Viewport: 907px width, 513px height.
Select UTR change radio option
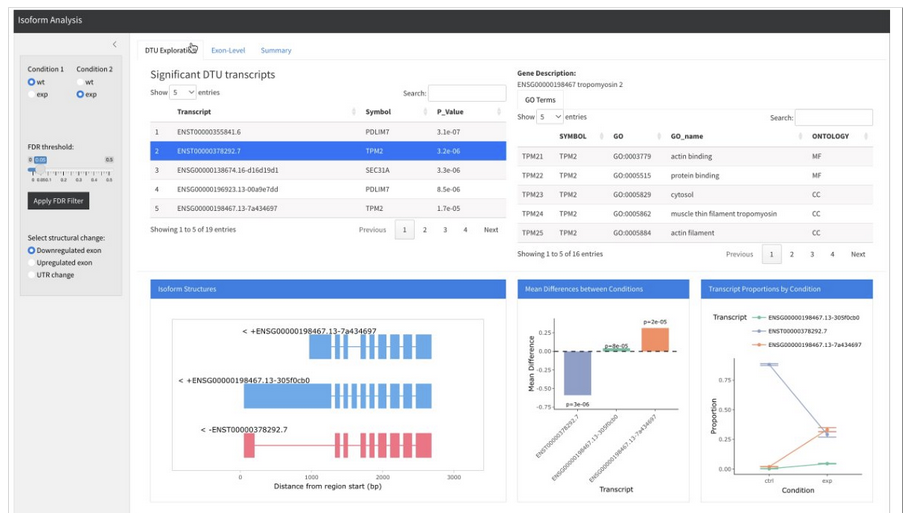click(x=32, y=275)
